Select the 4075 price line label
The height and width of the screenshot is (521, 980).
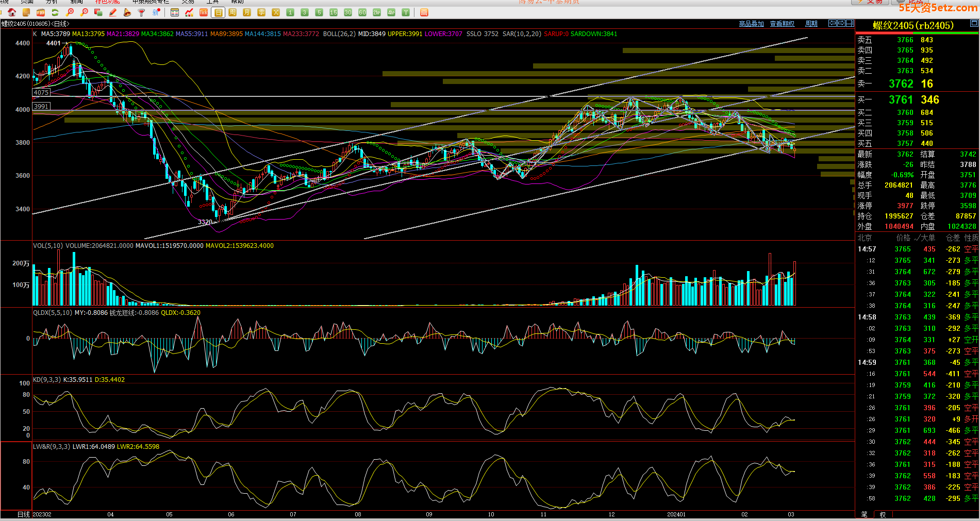(41, 93)
